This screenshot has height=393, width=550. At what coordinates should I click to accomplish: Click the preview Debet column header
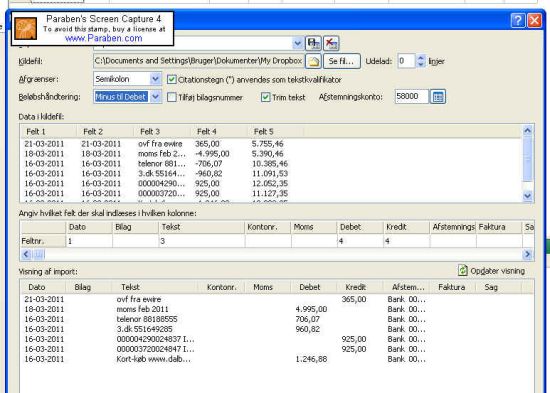pyautogui.click(x=314, y=287)
